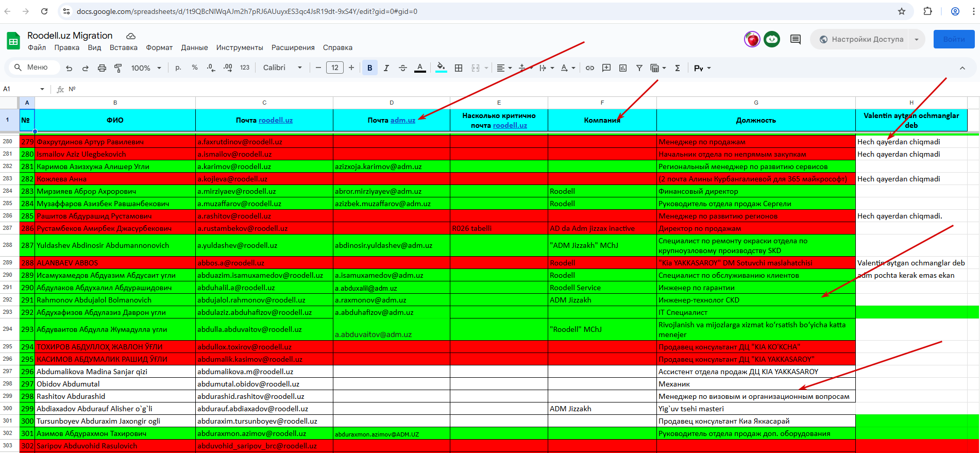This screenshot has height=453, width=980.
Task: Go back using the browser back arrow
Action: tap(7, 11)
